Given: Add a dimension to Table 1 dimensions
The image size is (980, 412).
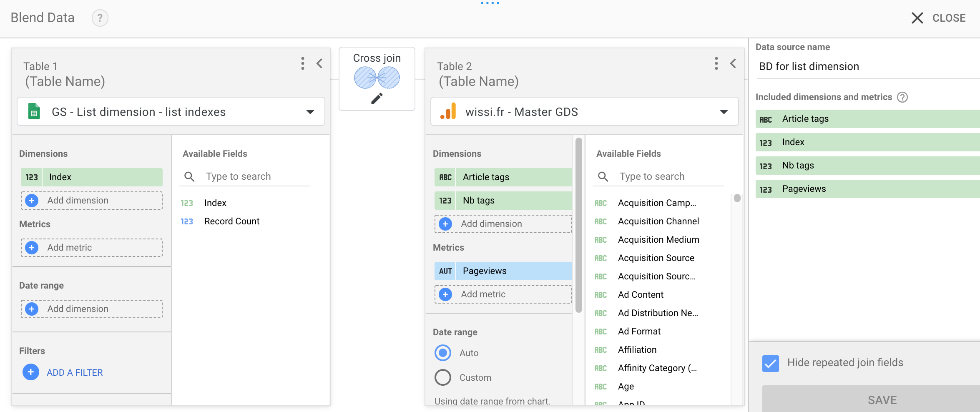Looking at the screenshot, I should pyautogui.click(x=92, y=201).
